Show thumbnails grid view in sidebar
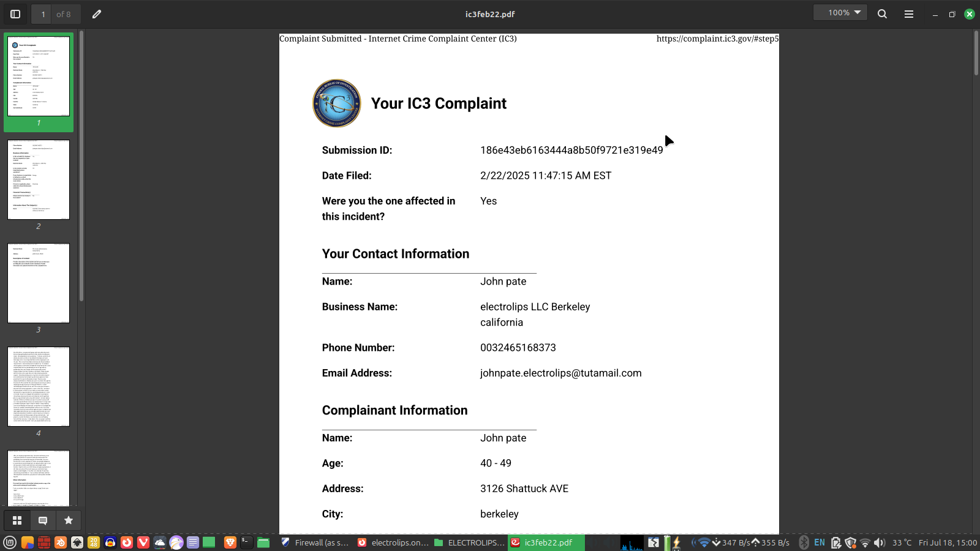The width and height of the screenshot is (980, 551). point(17,520)
